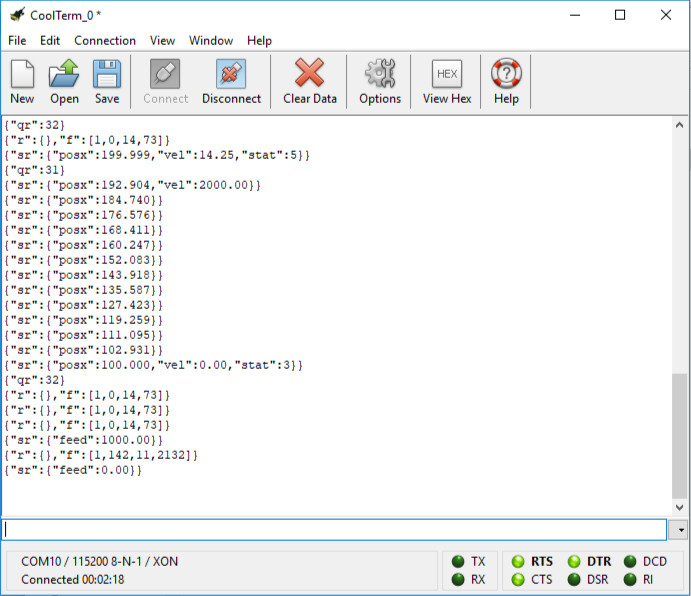Click the feed 1000.00 status line
Viewport: 691px width, 596px height.
(84, 440)
